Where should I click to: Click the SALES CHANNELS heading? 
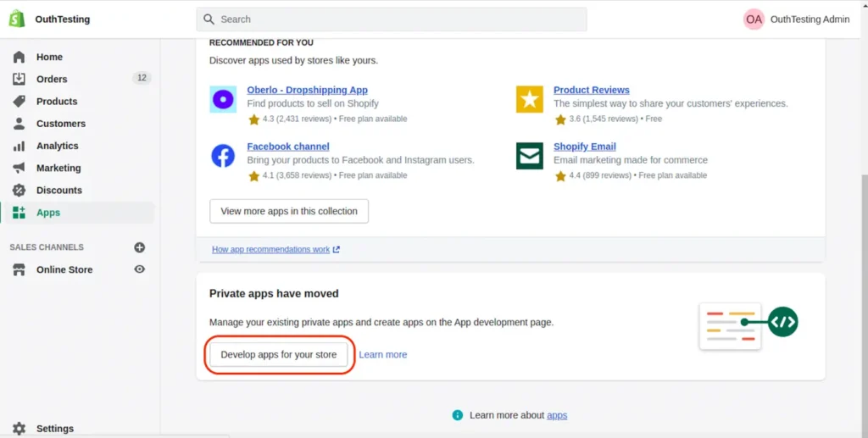47,247
